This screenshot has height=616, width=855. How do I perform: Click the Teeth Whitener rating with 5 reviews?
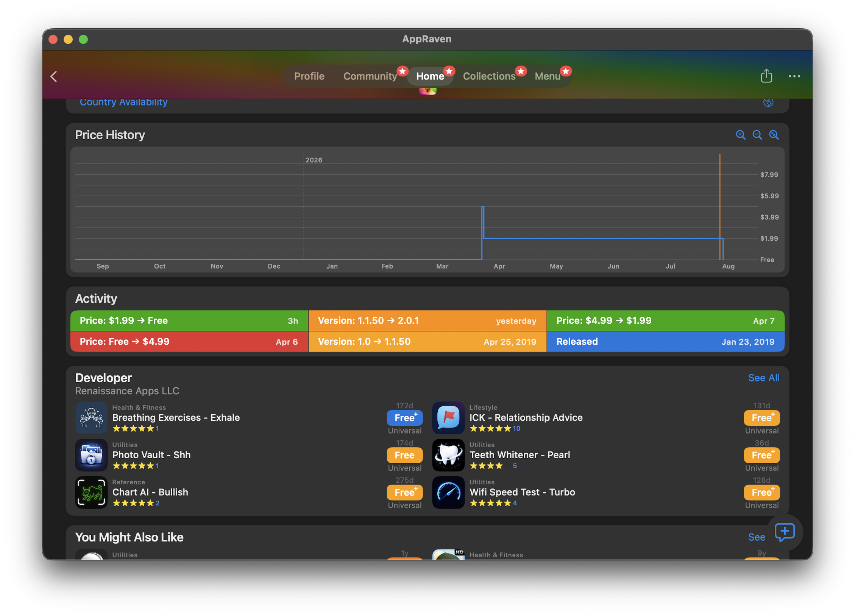click(x=493, y=466)
